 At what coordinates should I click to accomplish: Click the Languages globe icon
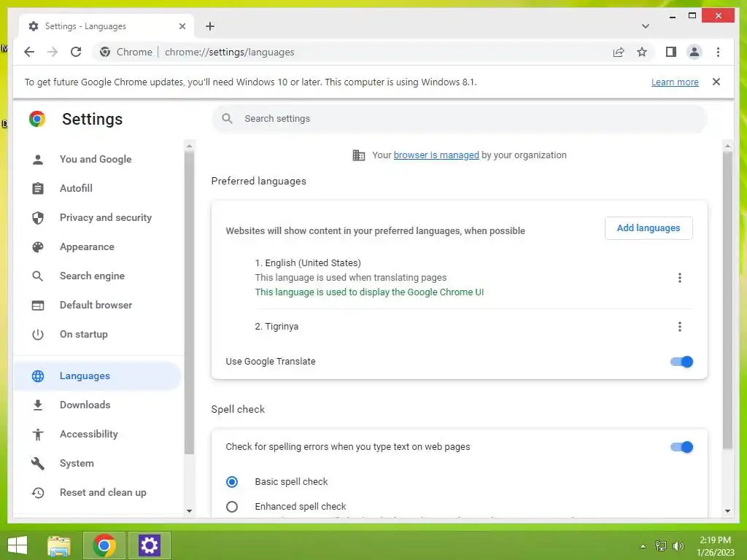coord(38,376)
